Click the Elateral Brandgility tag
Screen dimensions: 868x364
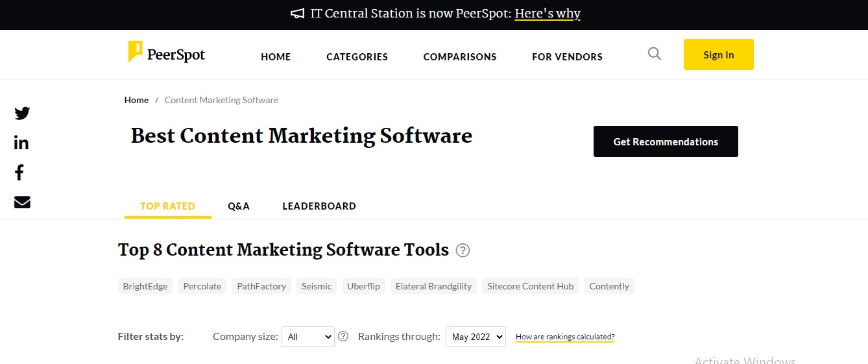433,286
